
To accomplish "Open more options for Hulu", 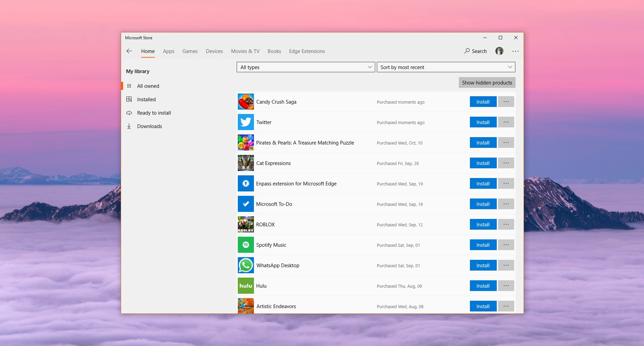I will [506, 286].
